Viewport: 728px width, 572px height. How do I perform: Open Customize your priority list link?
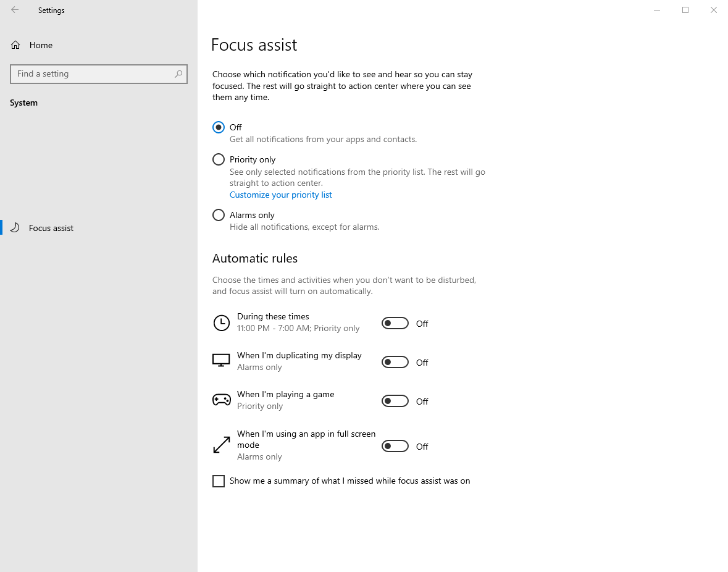(281, 195)
